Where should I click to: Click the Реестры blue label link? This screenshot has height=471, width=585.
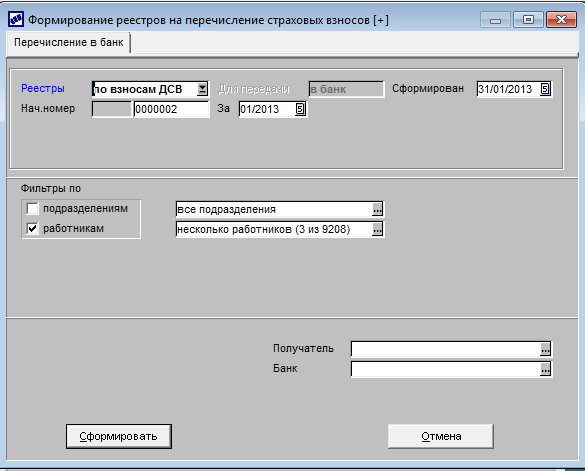(x=43, y=88)
